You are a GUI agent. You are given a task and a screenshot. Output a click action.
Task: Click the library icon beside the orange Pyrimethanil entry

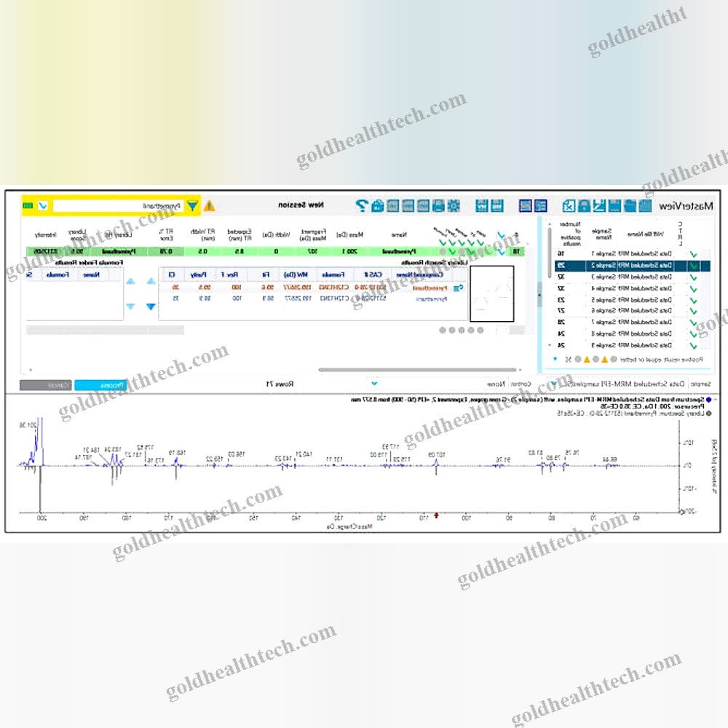[x=458, y=288]
